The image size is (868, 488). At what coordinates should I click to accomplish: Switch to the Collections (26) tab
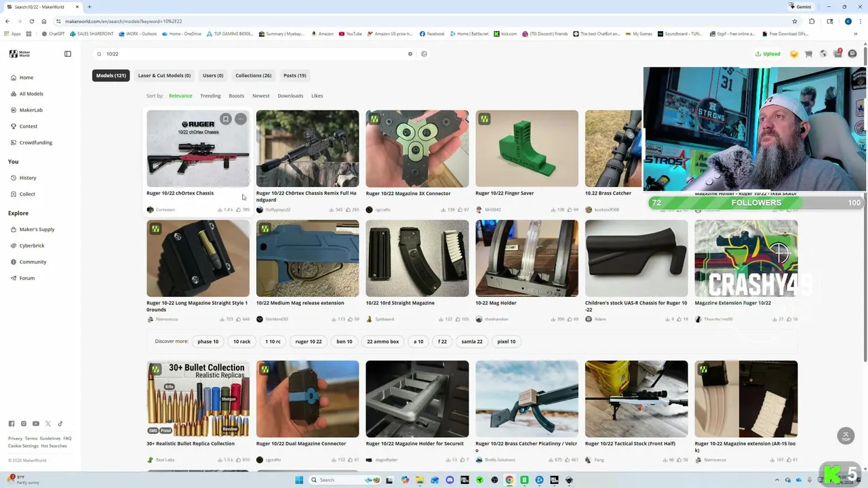254,75
